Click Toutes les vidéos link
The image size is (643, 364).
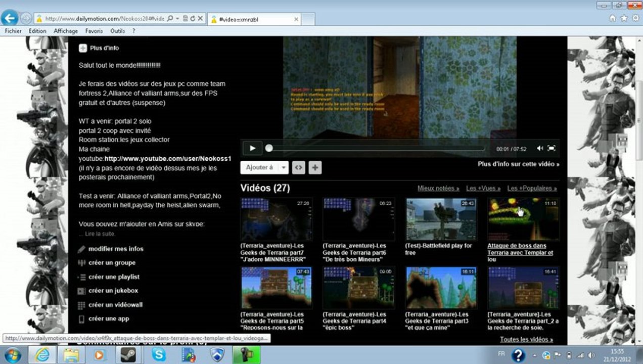coord(526,340)
